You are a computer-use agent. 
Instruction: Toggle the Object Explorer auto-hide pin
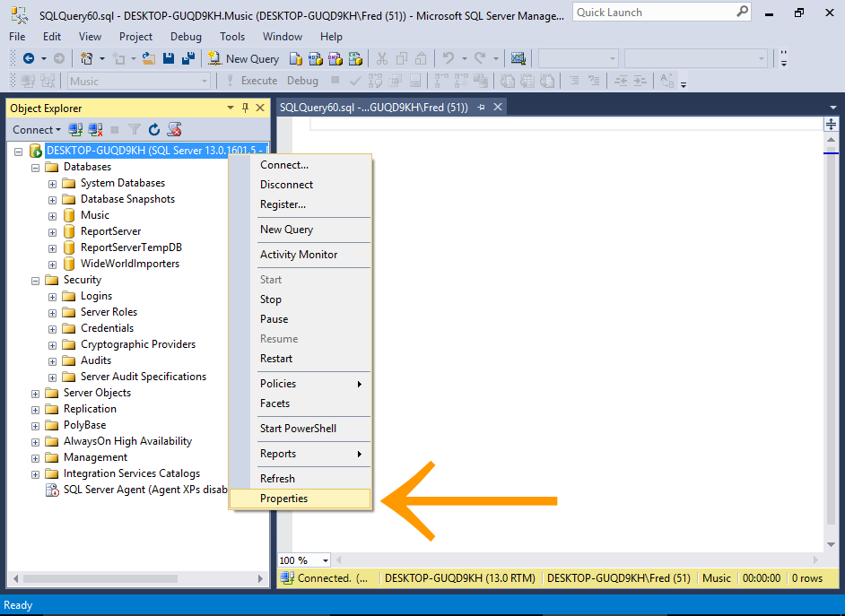pyautogui.click(x=244, y=108)
